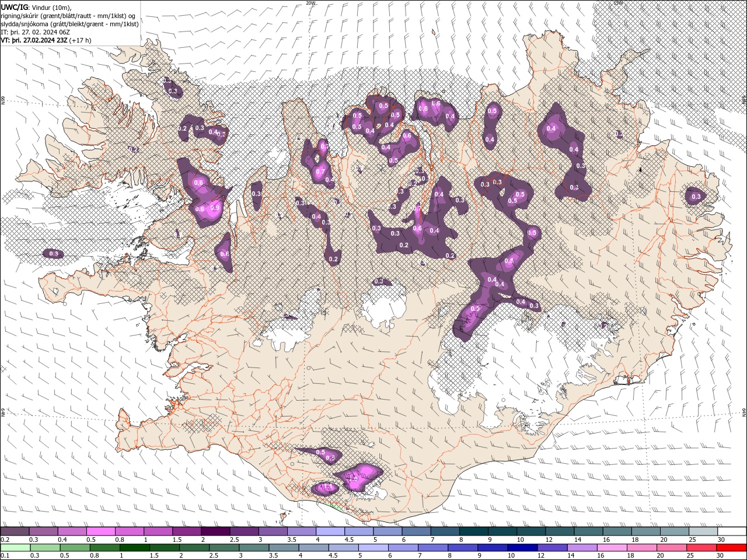This screenshot has height=560, width=747.
Task: Click the '15W' longitude label
Action: (618, 3)
